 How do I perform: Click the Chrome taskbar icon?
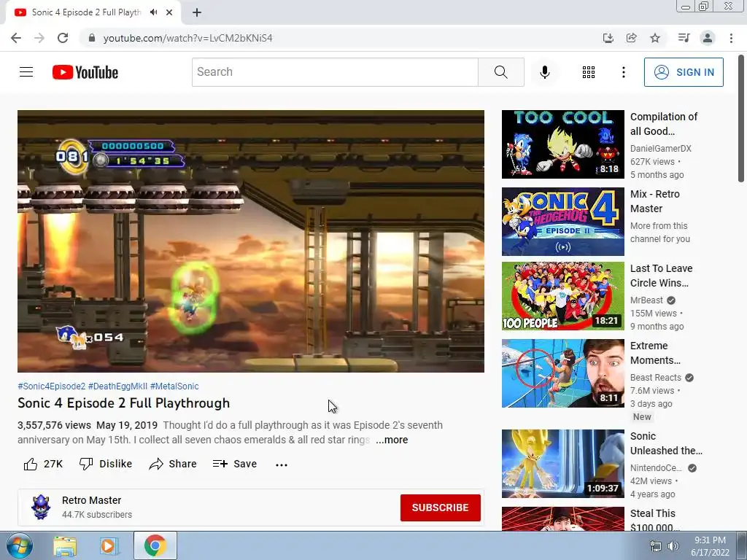tap(155, 545)
